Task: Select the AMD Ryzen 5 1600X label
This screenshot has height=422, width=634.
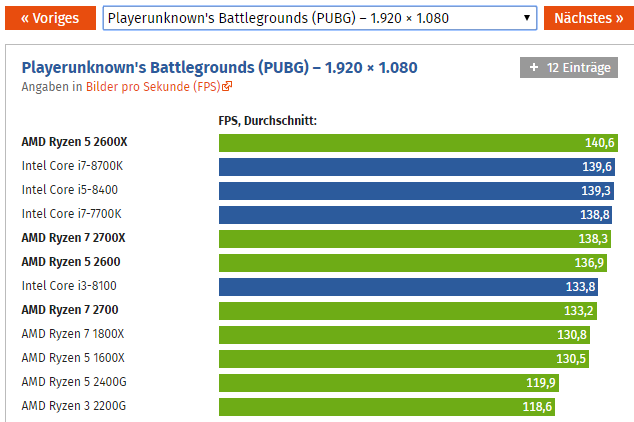Action: [x=73, y=358]
